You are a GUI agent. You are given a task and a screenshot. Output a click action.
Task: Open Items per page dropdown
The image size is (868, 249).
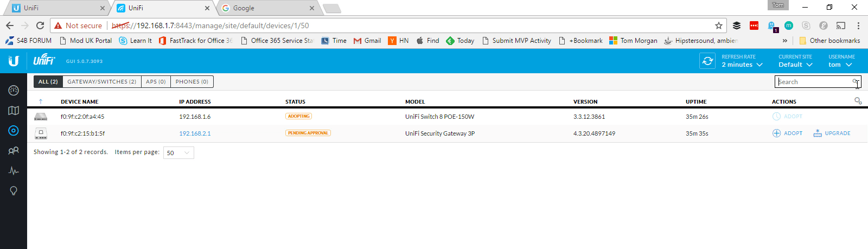point(178,153)
